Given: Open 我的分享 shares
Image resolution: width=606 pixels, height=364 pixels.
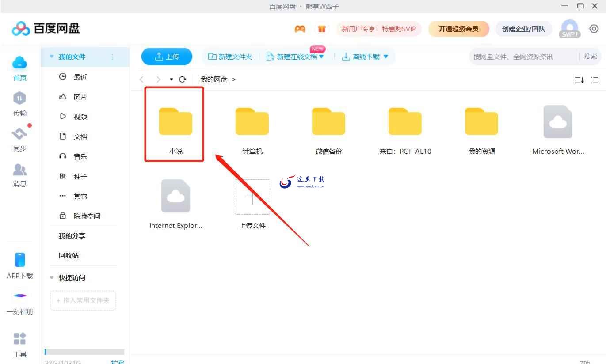Looking at the screenshot, I should [x=72, y=236].
